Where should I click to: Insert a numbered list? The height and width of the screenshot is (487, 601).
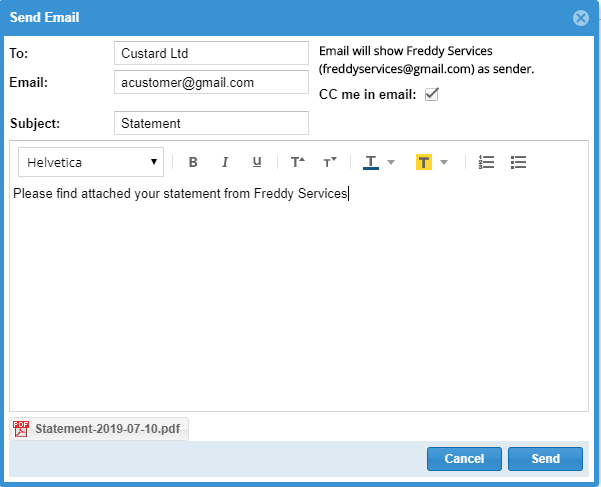pos(486,162)
